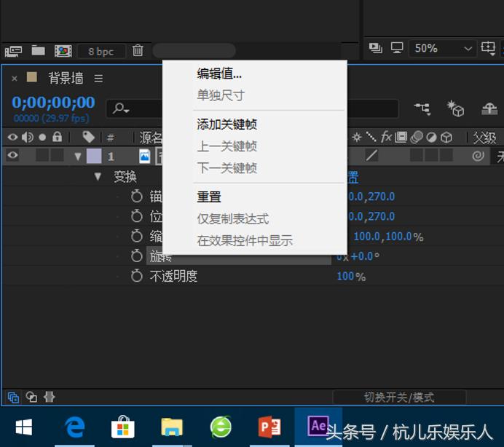Toggle quality switch on layer 1
This screenshot has width=504, height=447.
click(x=371, y=156)
